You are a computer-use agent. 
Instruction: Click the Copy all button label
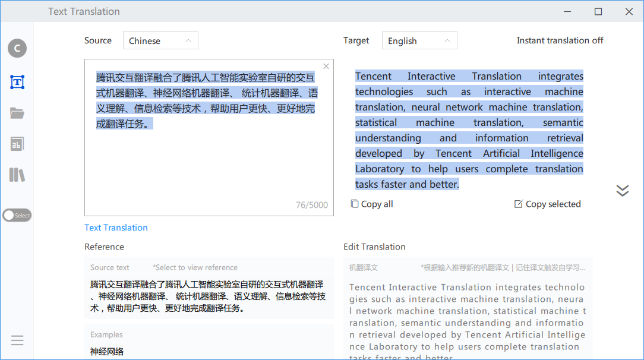pos(377,204)
